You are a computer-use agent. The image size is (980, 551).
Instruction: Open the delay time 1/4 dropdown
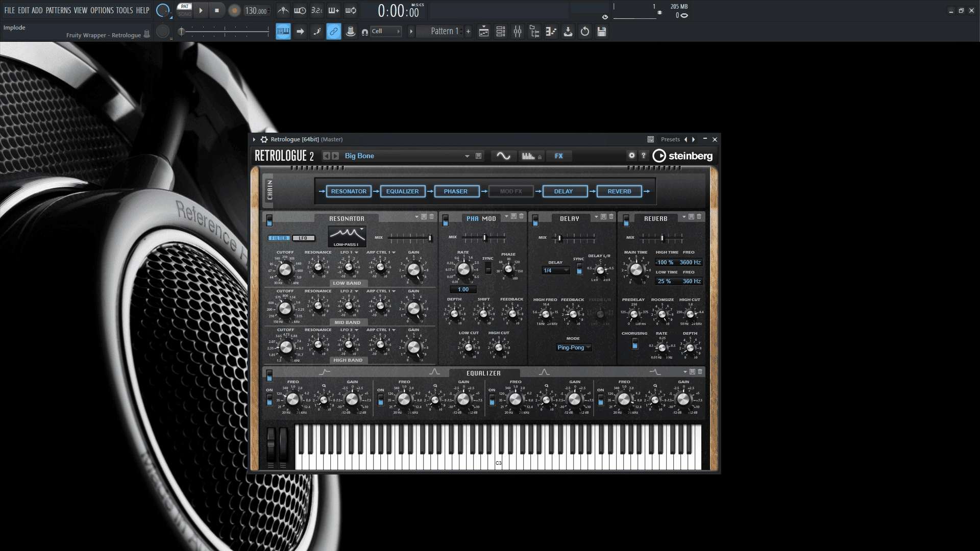click(556, 270)
